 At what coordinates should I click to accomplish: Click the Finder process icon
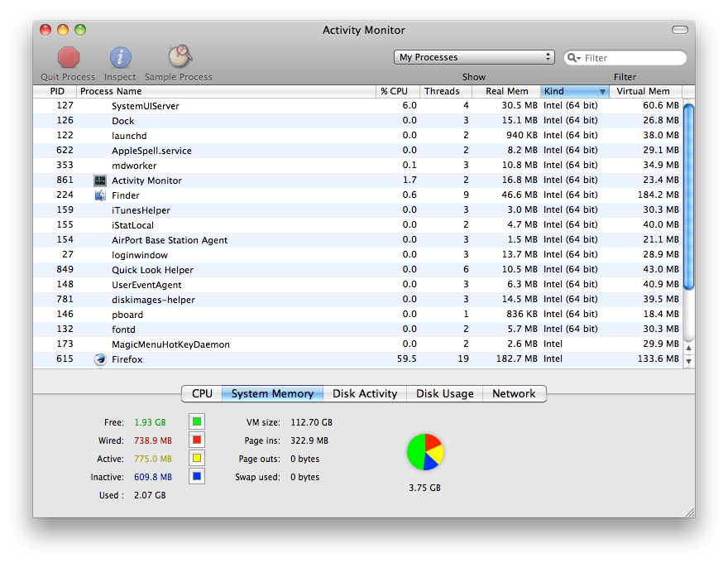tap(100, 195)
